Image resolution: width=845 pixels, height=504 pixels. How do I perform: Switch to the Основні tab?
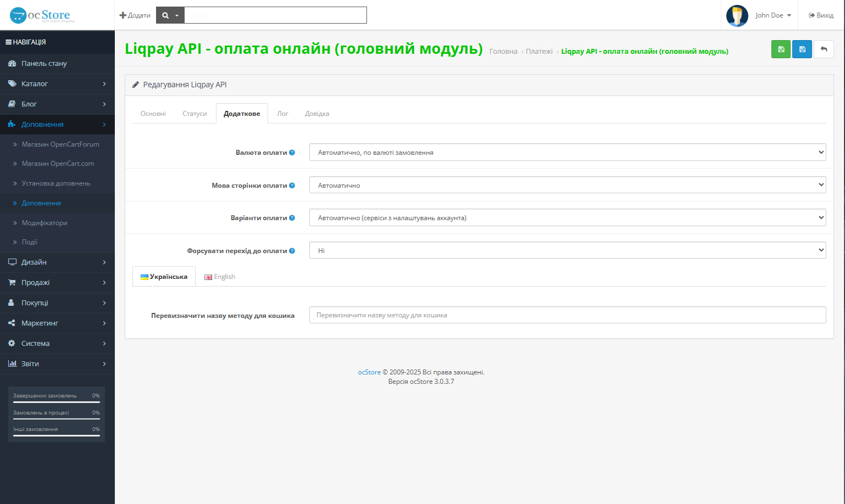point(153,114)
